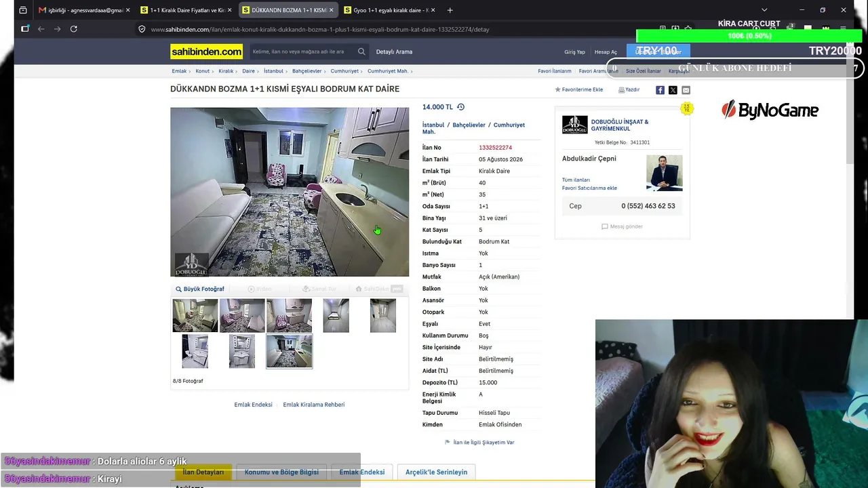The height and width of the screenshot is (488, 868).
Task: Click the Cumhuriyet Mah. breadcrumb link
Action: coord(388,71)
